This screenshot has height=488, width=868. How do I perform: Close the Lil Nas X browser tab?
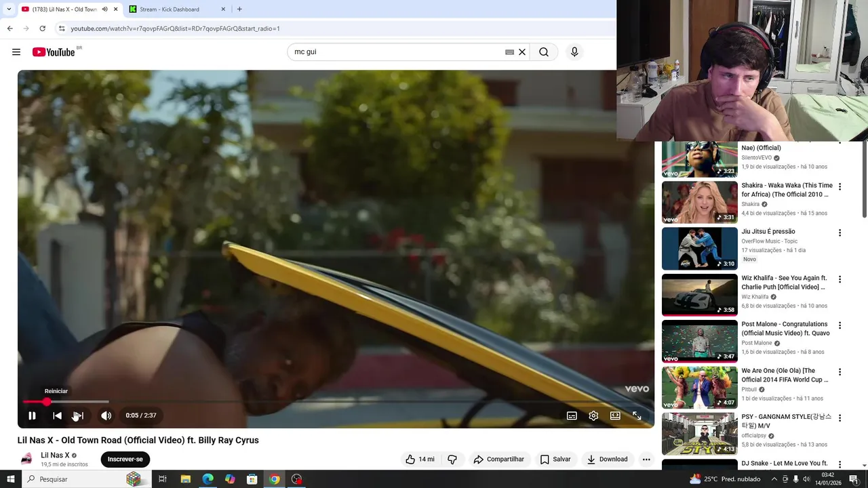tap(115, 9)
